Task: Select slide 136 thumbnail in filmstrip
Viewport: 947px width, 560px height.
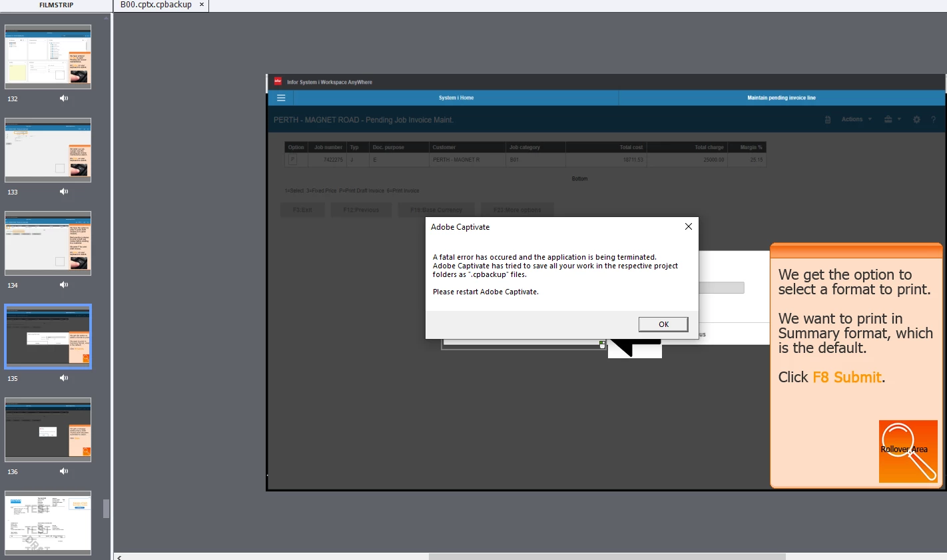Action: [x=48, y=429]
